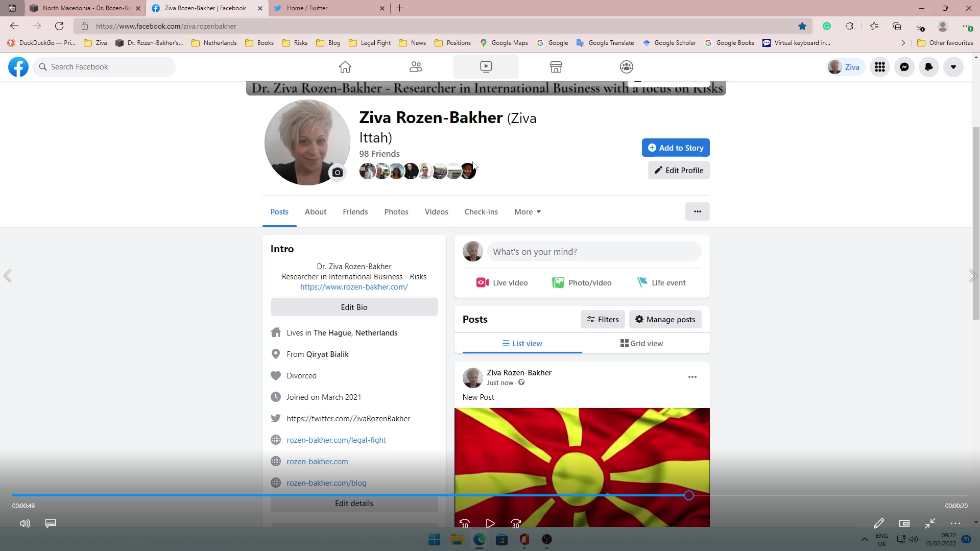The width and height of the screenshot is (980, 551).
Task: Open profile ellipsis options button
Action: click(x=698, y=211)
